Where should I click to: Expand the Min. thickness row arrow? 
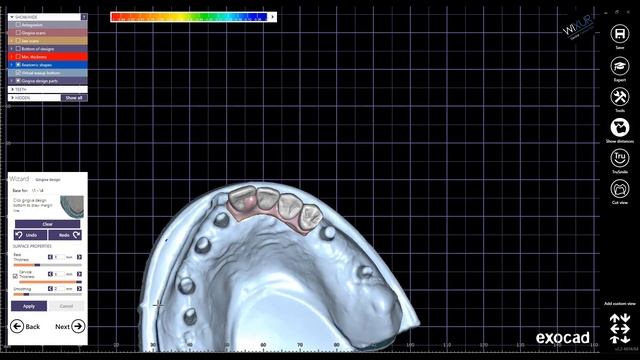[x=11, y=57]
